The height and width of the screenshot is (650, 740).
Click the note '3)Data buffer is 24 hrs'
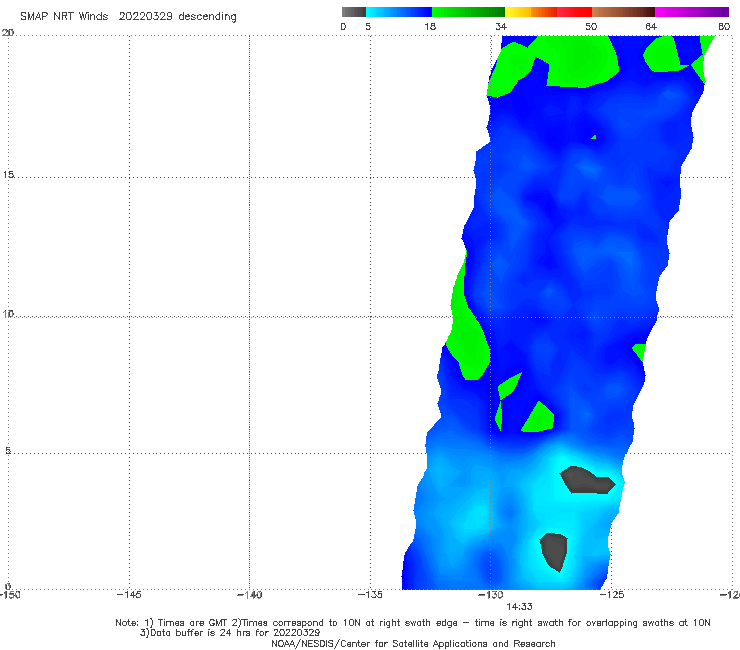point(230,633)
